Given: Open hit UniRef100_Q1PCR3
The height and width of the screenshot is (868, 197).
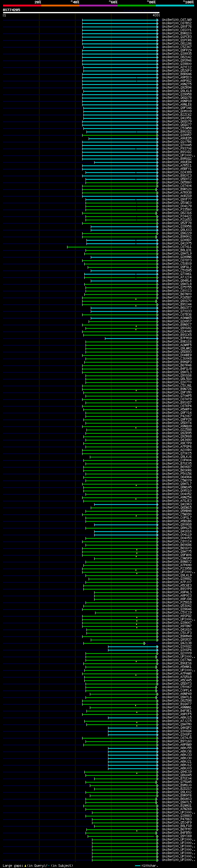Looking at the screenshot, I should (177, 37).
